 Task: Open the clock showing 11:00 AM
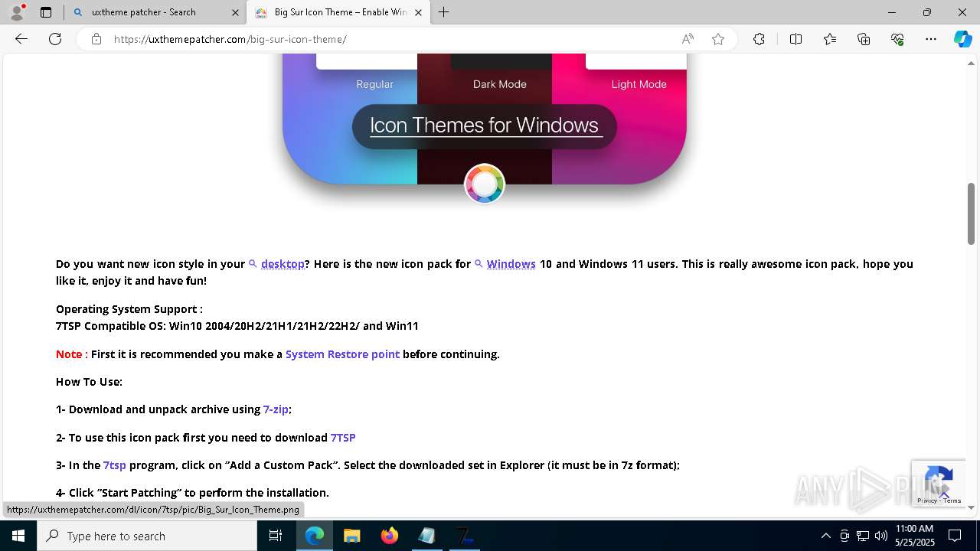[x=914, y=536]
